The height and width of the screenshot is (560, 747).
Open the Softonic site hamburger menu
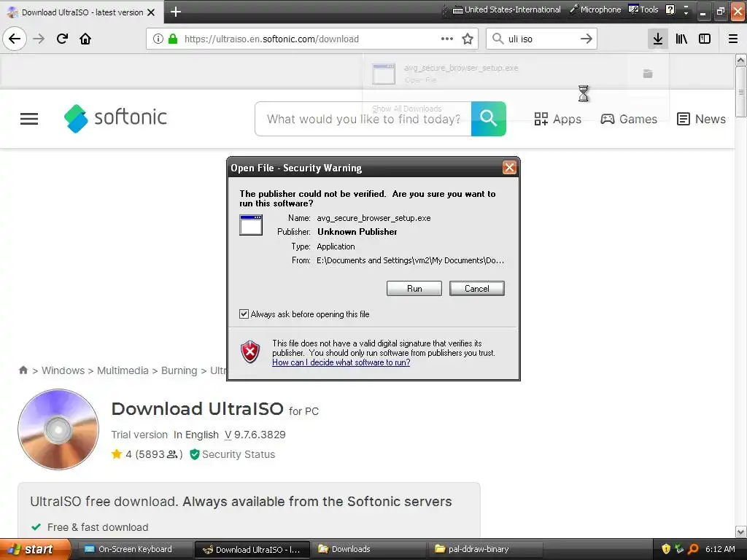(x=29, y=119)
